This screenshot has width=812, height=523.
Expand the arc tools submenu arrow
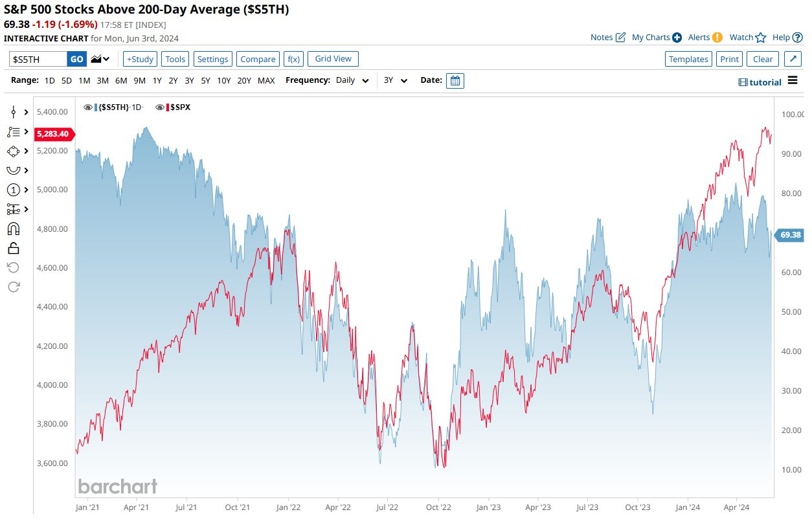point(27,170)
